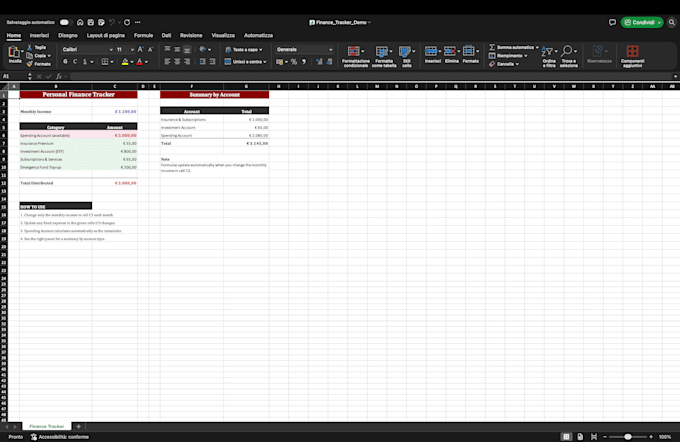The height and width of the screenshot is (442, 680).
Task: Click the Home icon in the title bar
Action: [x=80, y=22]
